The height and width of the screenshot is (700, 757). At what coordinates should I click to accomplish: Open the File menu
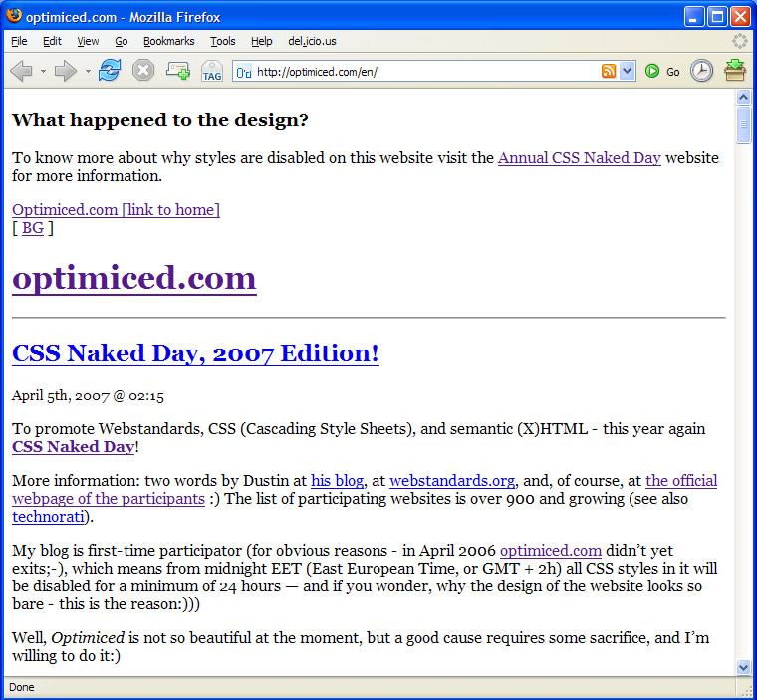[x=19, y=41]
